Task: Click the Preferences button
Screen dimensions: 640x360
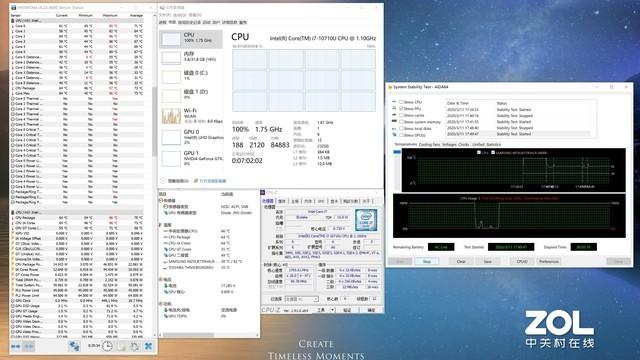Action: click(x=549, y=261)
